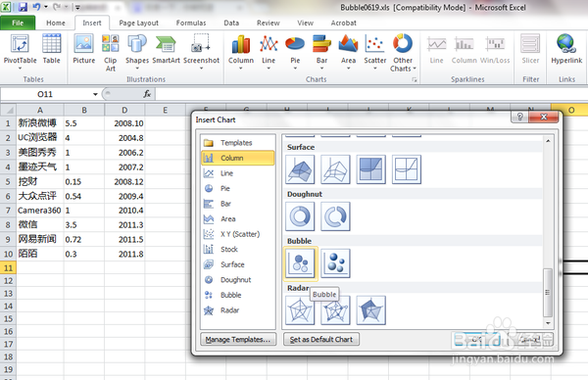Image resolution: width=588 pixels, height=380 pixels.
Task: Insert a SmartArt graphic
Action: pyautogui.click(x=167, y=49)
